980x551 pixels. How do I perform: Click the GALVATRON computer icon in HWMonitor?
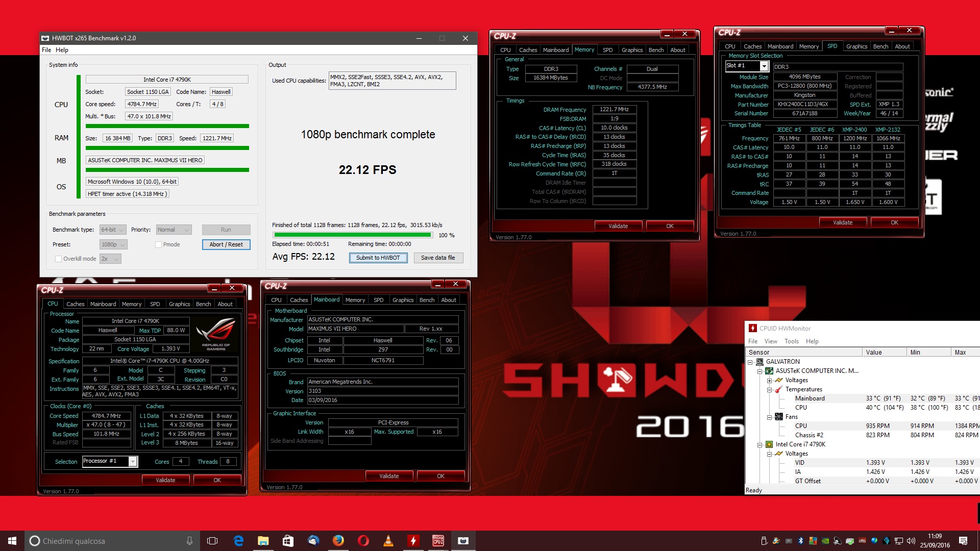(x=759, y=362)
